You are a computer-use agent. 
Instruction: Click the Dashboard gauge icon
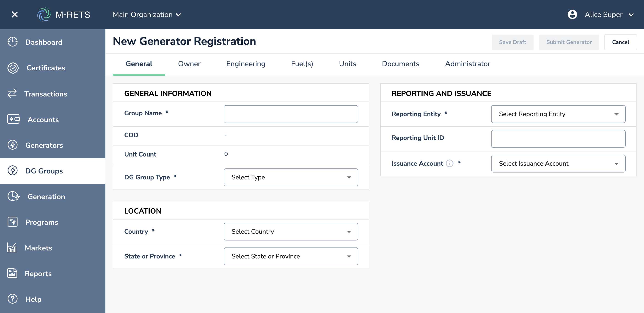coord(13,42)
